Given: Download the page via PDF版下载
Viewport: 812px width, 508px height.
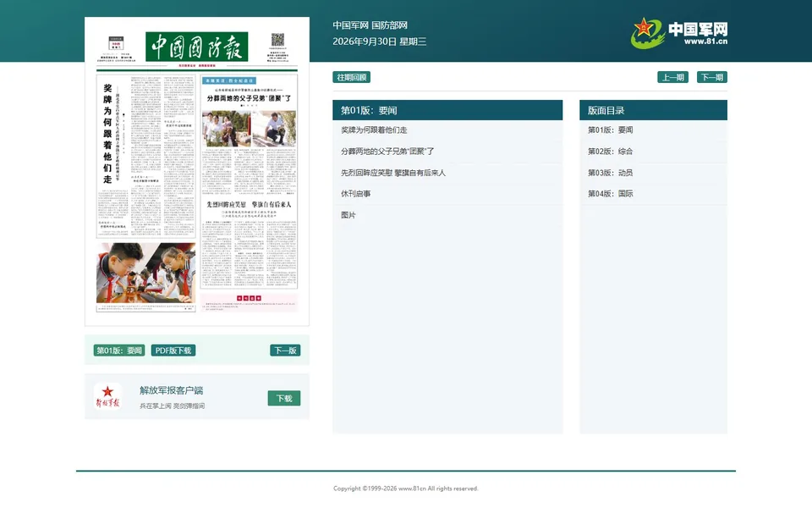Looking at the screenshot, I should click(173, 351).
